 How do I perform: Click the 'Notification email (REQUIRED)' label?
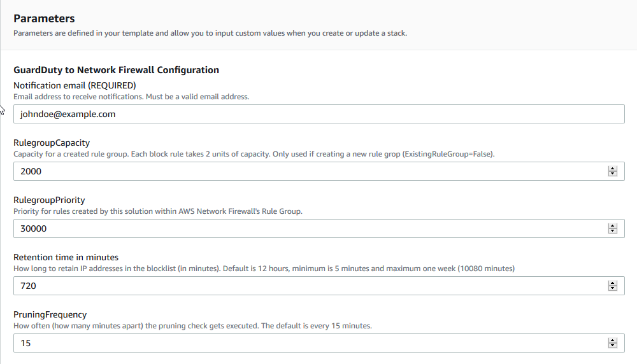pyautogui.click(x=75, y=86)
